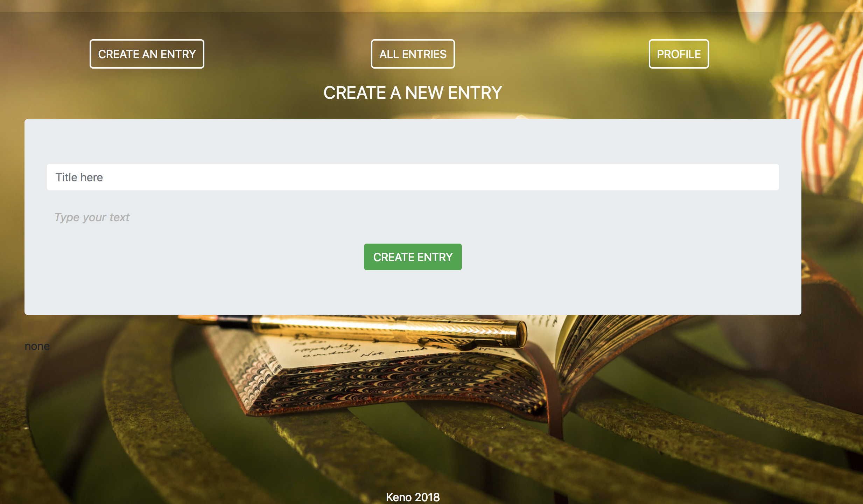Open the Profile page
Image resolution: width=863 pixels, height=504 pixels.
coord(679,54)
